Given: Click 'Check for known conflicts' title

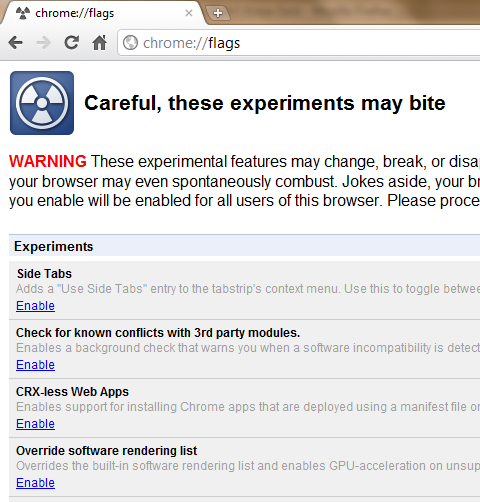Looking at the screenshot, I should (x=158, y=333).
